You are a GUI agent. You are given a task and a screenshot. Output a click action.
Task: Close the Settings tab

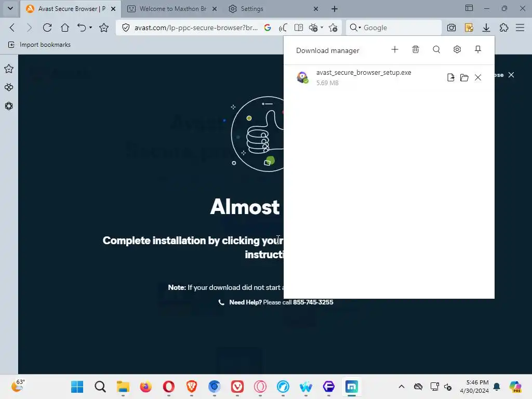click(316, 9)
